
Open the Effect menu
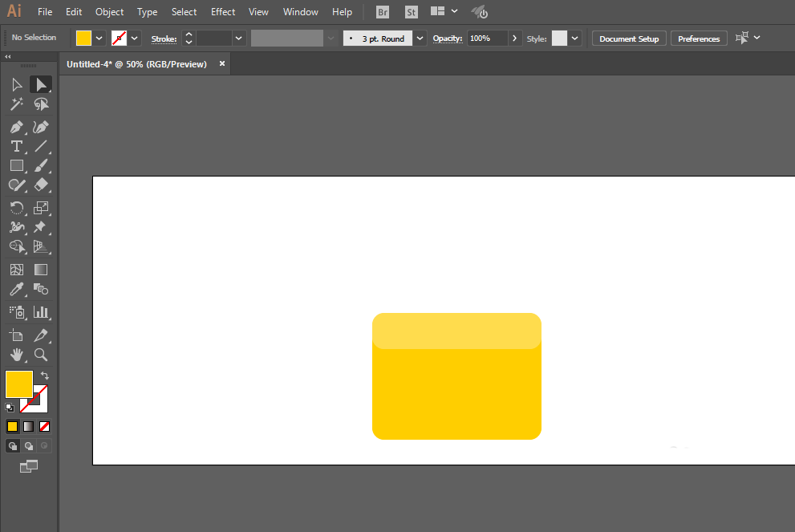coord(223,12)
